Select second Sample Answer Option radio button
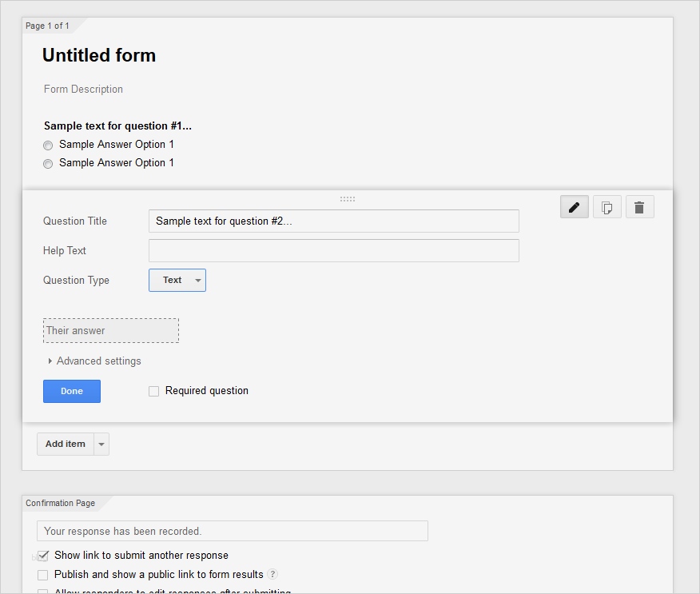 coord(48,164)
